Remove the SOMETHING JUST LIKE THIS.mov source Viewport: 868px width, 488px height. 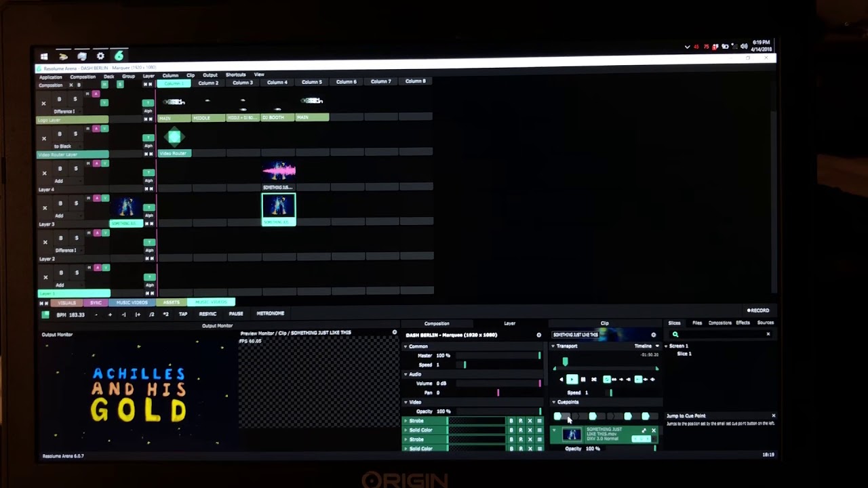click(x=654, y=430)
